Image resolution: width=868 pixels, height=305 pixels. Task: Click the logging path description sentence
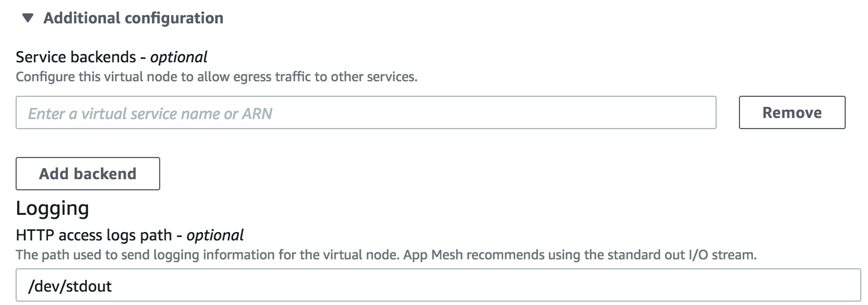(x=206, y=255)
